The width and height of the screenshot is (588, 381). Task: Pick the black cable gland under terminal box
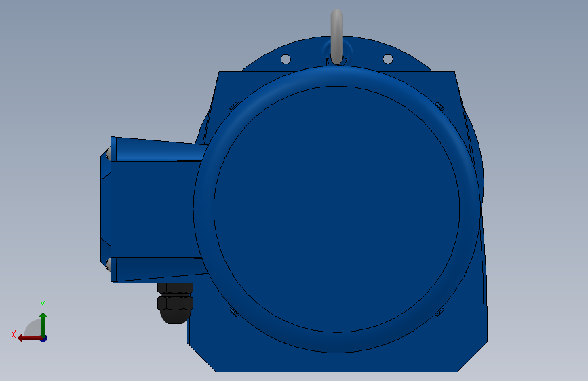[x=175, y=303]
